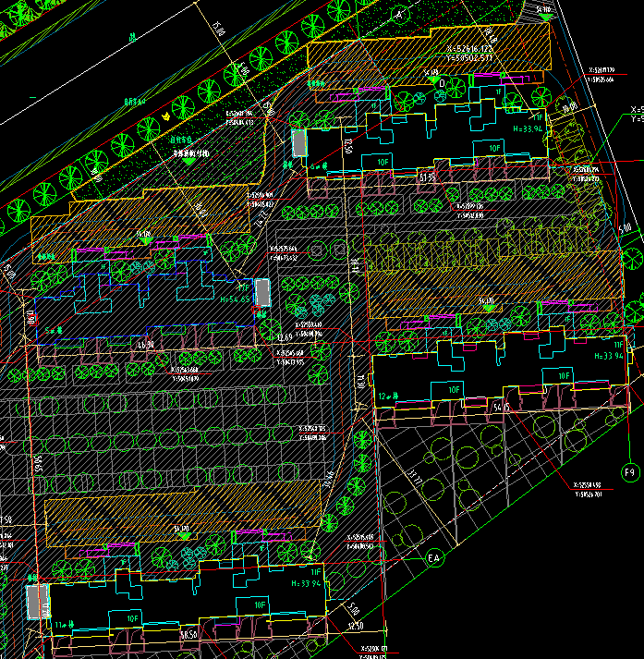Select the 12.69 dimension text
644x659 pixels.
[285, 337]
